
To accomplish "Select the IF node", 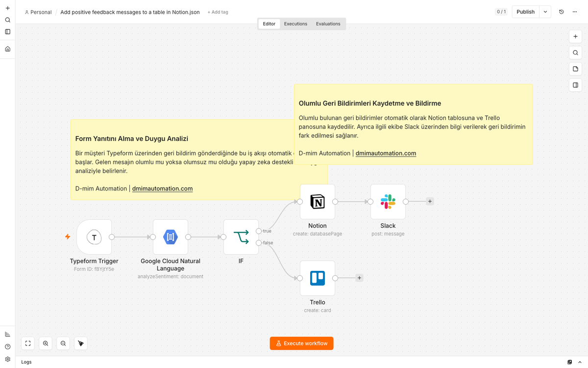I will 241,237.
